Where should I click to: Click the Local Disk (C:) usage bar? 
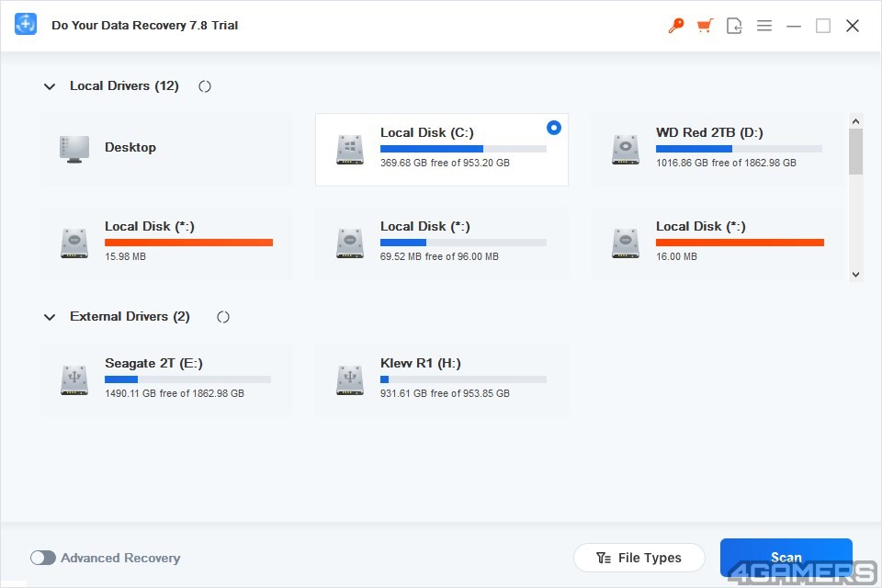point(463,149)
